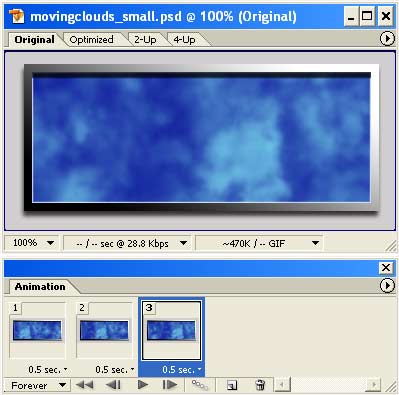Change frame 1 delay of 0.5 sec

pyautogui.click(x=48, y=370)
